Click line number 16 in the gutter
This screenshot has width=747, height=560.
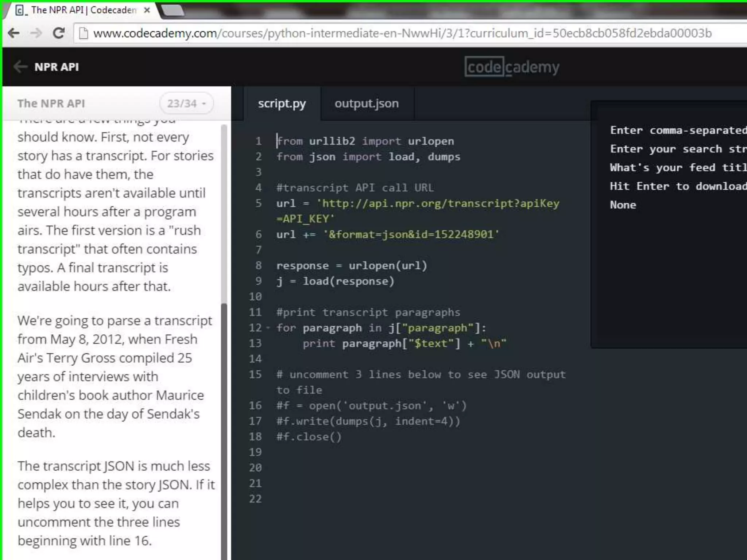(x=255, y=405)
